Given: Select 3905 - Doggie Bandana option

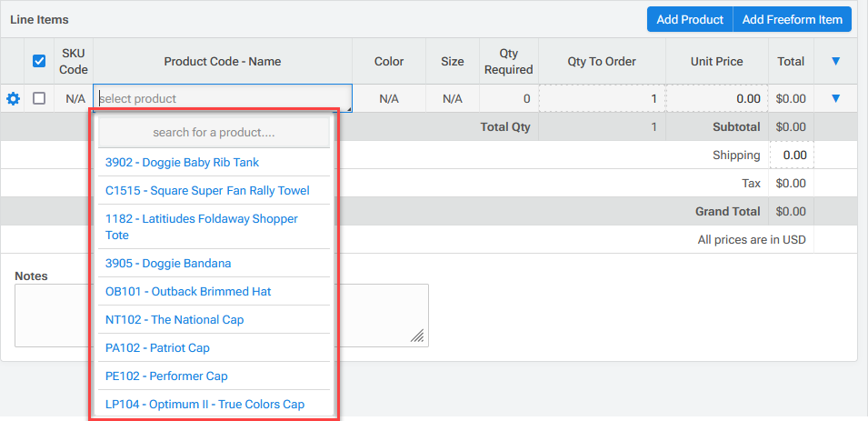Looking at the screenshot, I should click(x=168, y=264).
